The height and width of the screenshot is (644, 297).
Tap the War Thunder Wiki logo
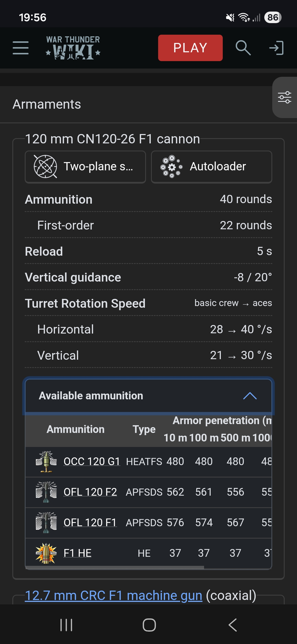point(73,48)
